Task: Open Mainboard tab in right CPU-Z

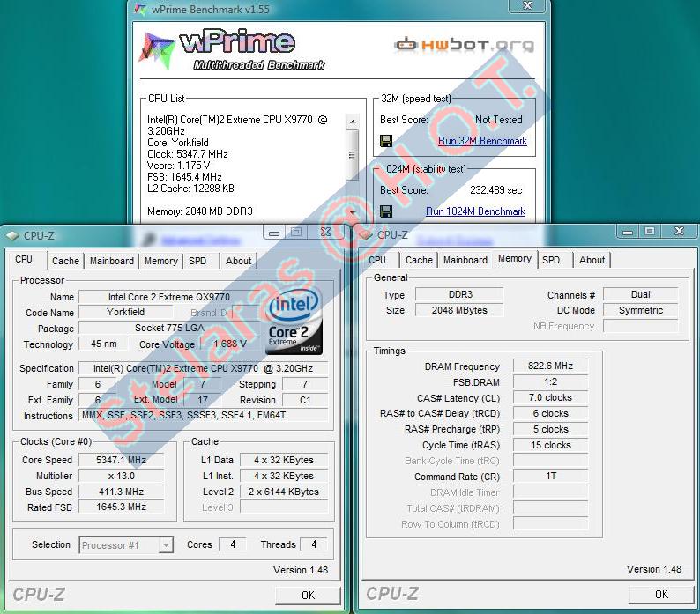Action: (x=465, y=260)
